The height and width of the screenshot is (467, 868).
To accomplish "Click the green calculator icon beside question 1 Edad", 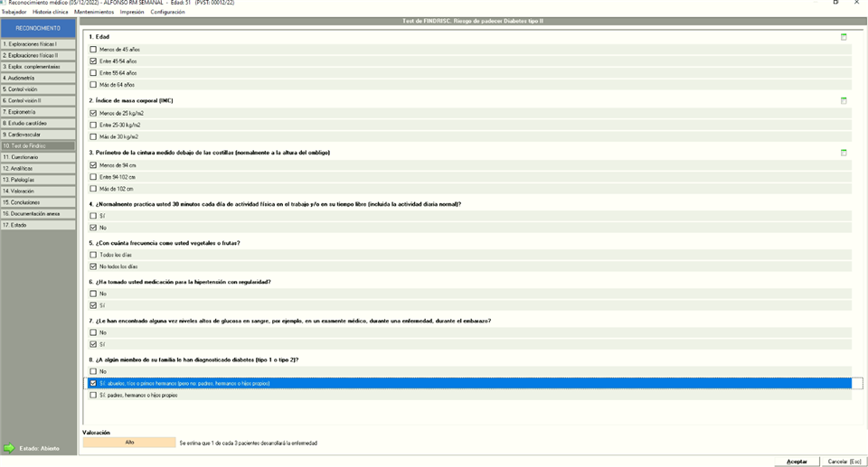I will point(844,37).
